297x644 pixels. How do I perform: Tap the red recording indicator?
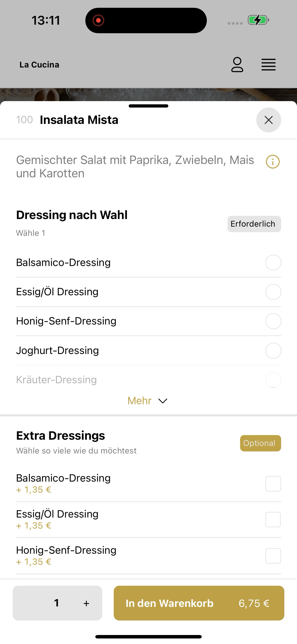pyautogui.click(x=98, y=20)
